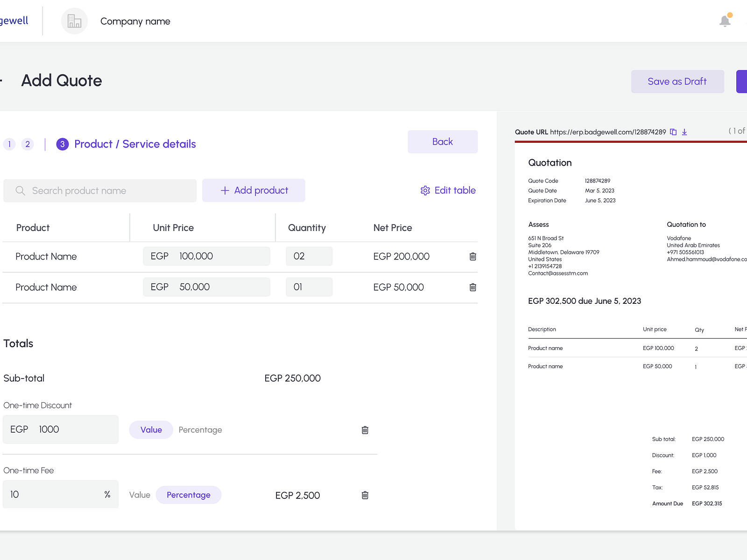Click the Add Quote page title
Screen dimensions: 747x560
62,81
